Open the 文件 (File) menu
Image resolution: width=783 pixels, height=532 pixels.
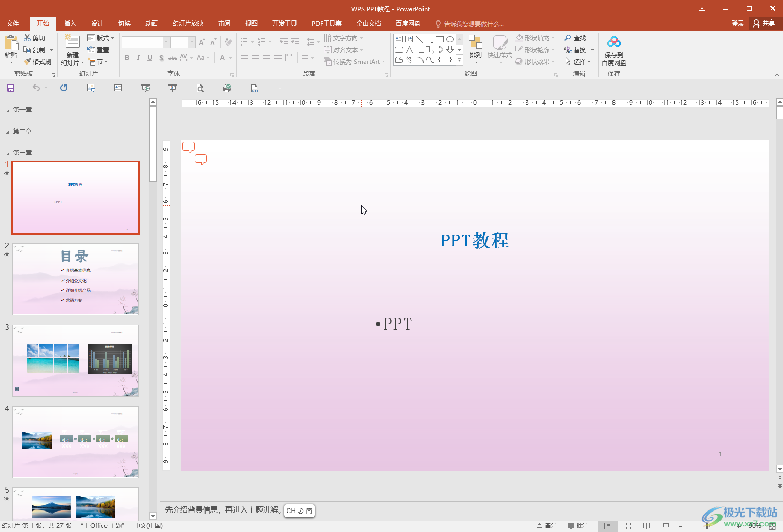click(x=13, y=24)
